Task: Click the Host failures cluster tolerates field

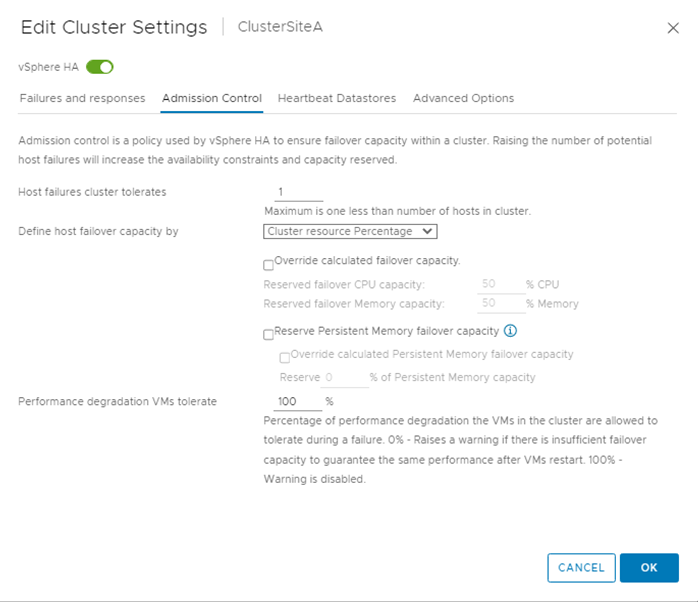Action: coord(298,191)
